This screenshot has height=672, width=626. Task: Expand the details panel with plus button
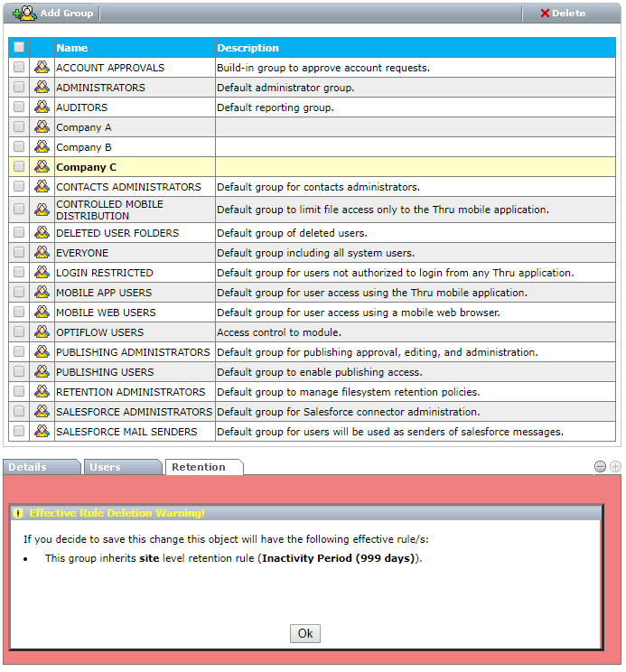pos(615,467)
